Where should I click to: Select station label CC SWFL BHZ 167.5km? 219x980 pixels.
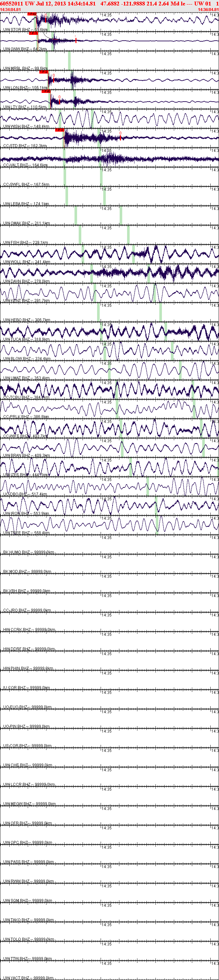pos(26,185)
